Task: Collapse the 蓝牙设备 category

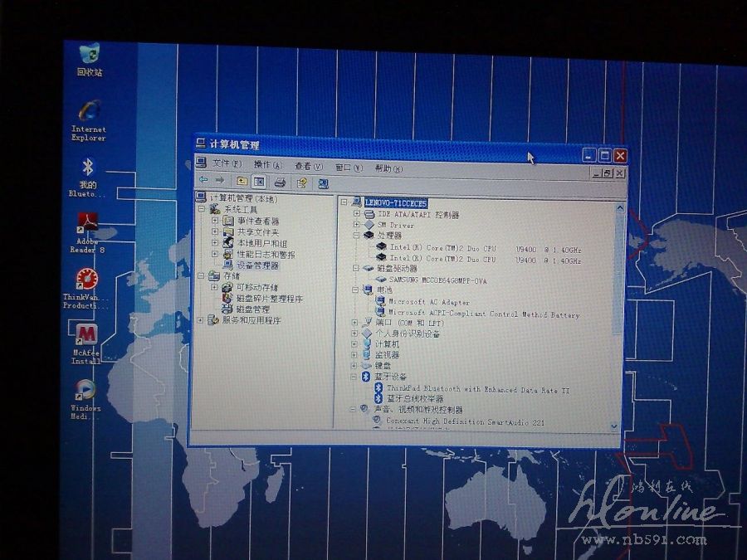Action: tap(355, 377)
